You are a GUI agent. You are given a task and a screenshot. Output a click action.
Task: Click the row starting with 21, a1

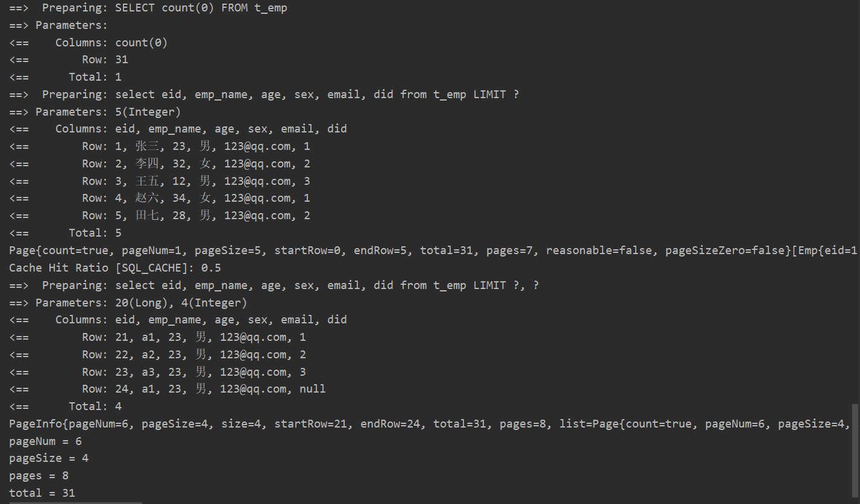pos(193,337)
